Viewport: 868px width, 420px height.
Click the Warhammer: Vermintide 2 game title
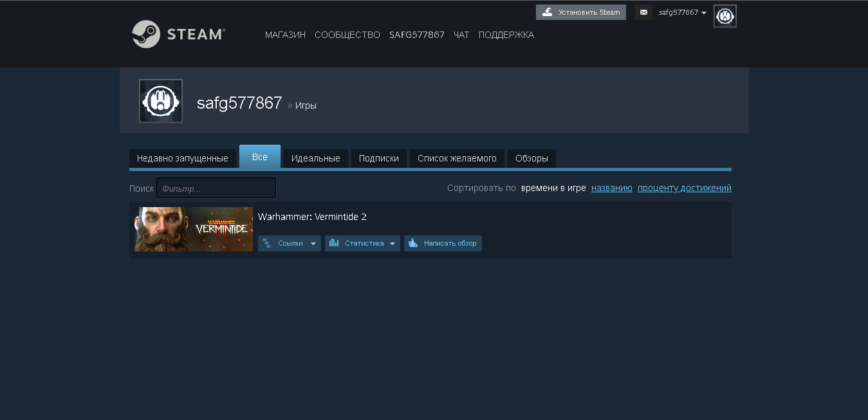(x=312, y=217)
